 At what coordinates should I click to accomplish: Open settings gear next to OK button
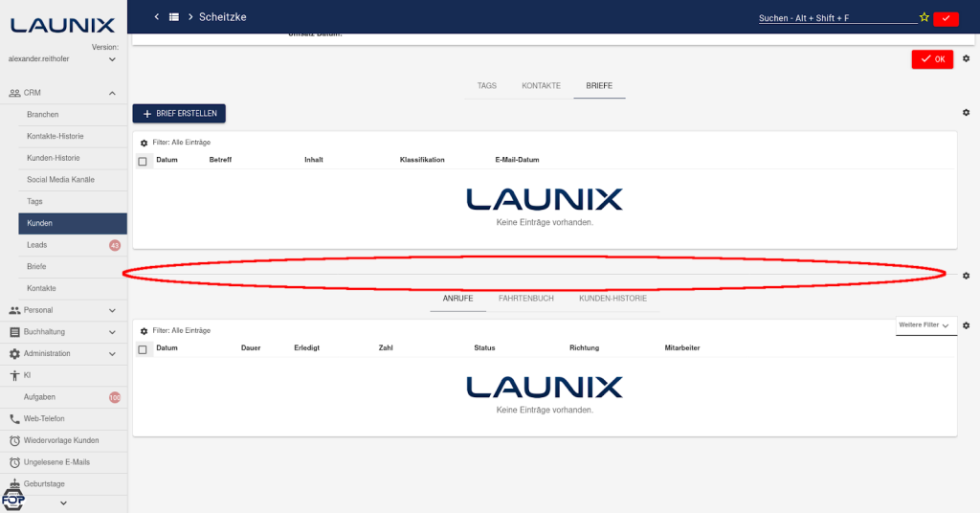tap(967, 58)
